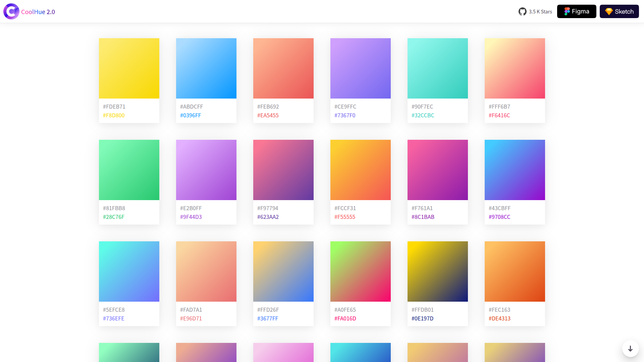Copy hex code #623AA2
The image size is (644, 362).
click(x=268, y=217)
